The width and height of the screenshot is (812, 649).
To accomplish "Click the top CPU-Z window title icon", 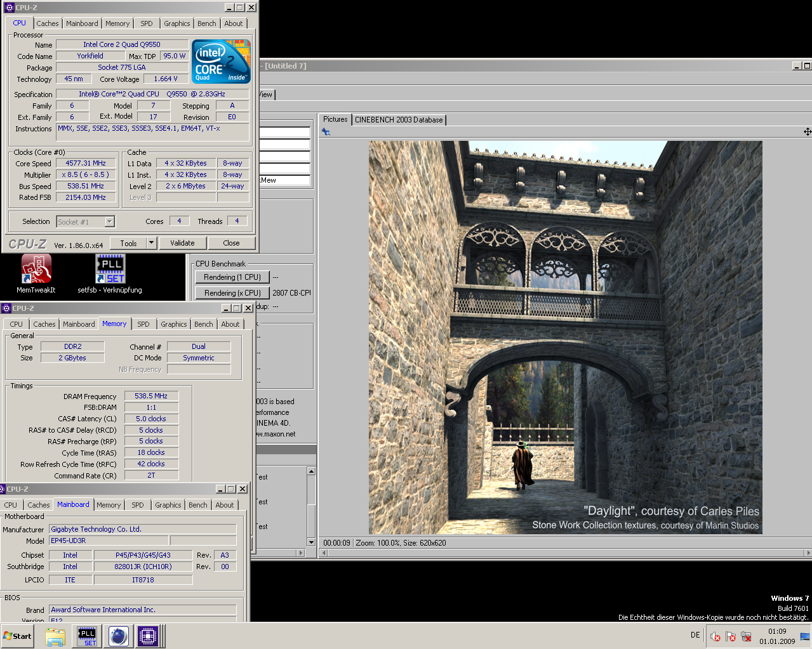I will pos(9,8).
